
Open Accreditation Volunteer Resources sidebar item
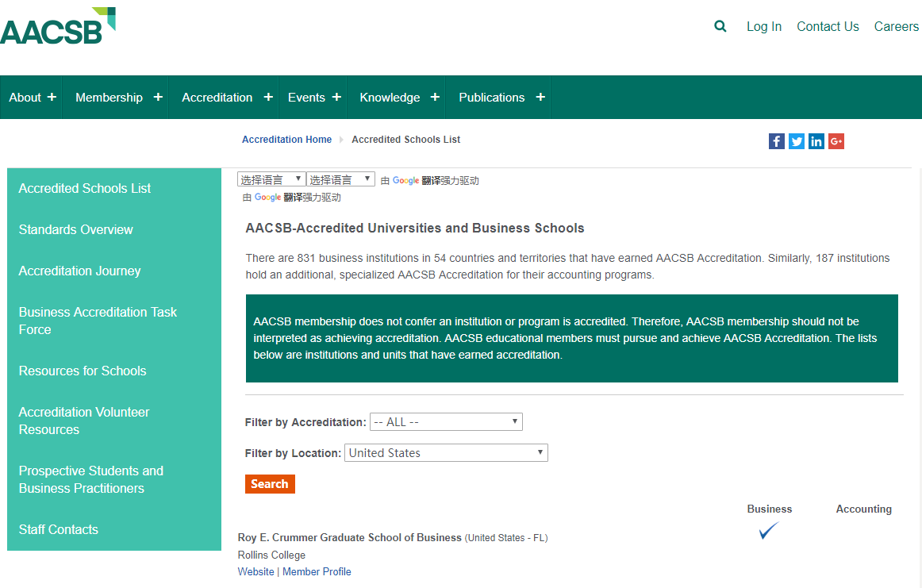(x=84, y=421)
